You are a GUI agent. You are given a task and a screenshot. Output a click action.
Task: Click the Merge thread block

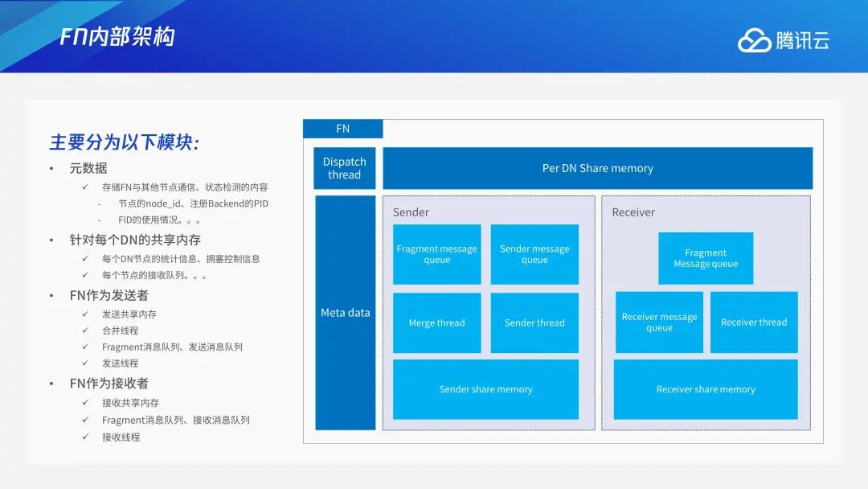click(x=436, y=323)
